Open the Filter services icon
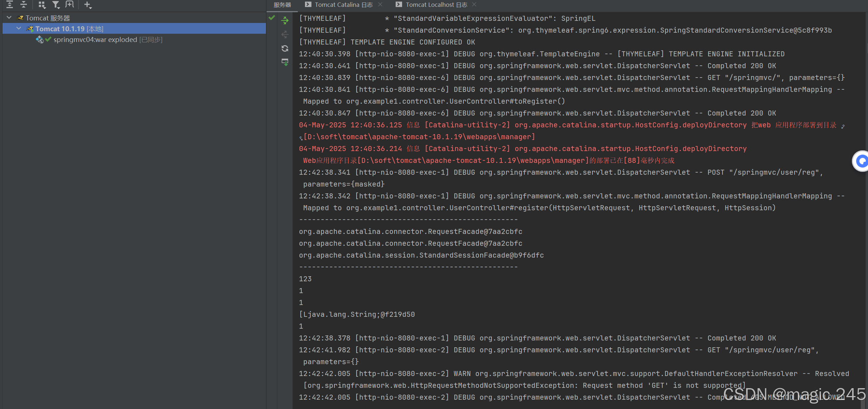868x409 pixels. (56, 5)
